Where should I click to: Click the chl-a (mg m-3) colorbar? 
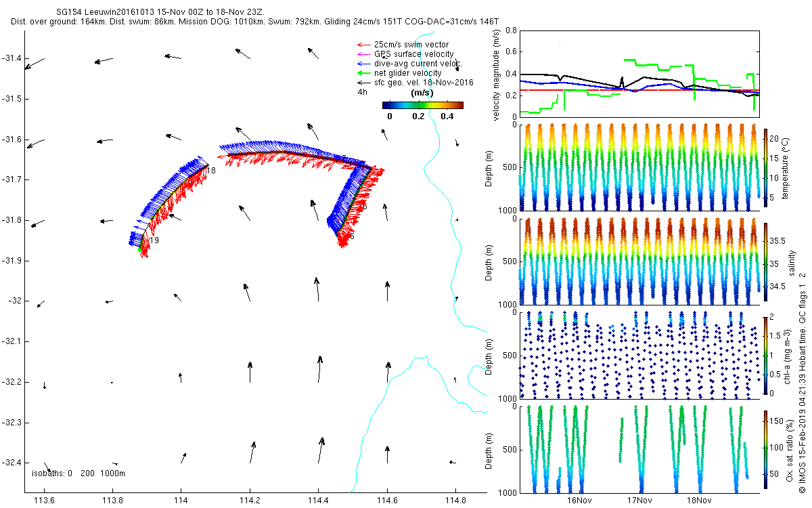pos(765,355)
